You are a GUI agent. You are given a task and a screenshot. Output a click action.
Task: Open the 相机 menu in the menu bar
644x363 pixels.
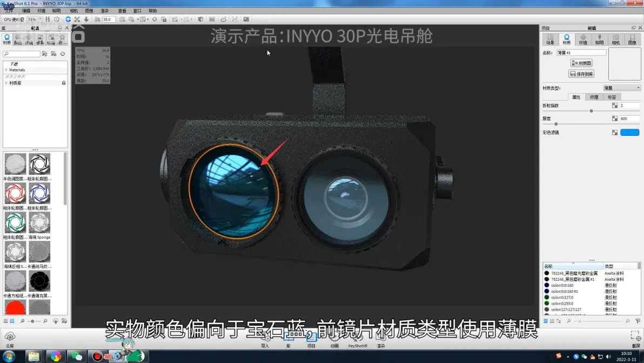73,11
